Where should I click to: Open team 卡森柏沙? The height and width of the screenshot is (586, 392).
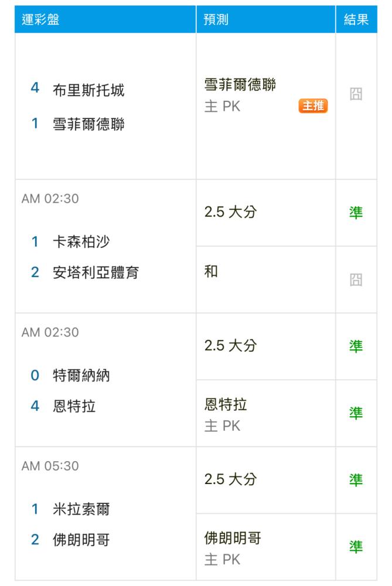coord(81,241)
